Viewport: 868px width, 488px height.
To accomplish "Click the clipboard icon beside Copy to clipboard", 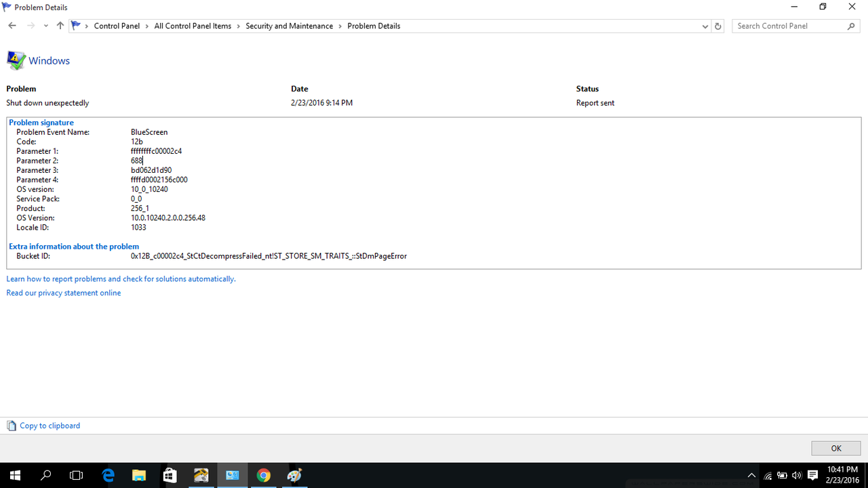I will pos(12,426).
